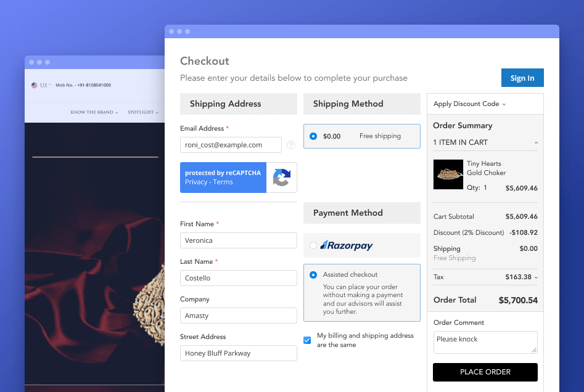Uncheck billing and shipping address same checkbox
Image resolution: width=584 pixels, height=392 pixels.
point(307,340)
